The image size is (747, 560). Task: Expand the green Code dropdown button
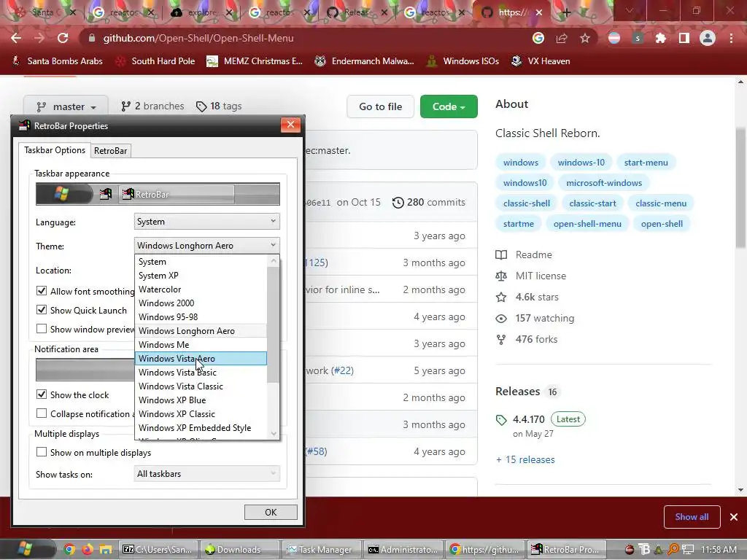click(x=449, y=106)
